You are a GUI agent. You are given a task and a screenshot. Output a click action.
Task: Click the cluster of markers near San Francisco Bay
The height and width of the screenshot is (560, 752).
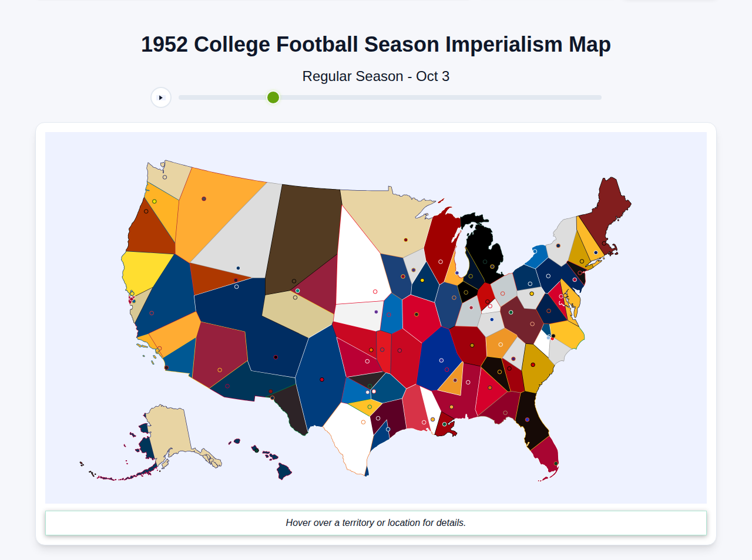coord(132,300)
